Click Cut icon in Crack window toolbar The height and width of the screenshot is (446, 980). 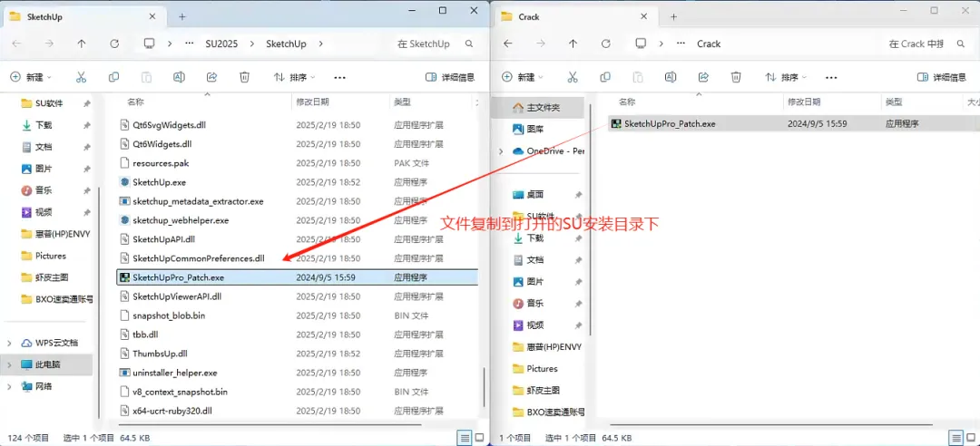coord(572,77)
